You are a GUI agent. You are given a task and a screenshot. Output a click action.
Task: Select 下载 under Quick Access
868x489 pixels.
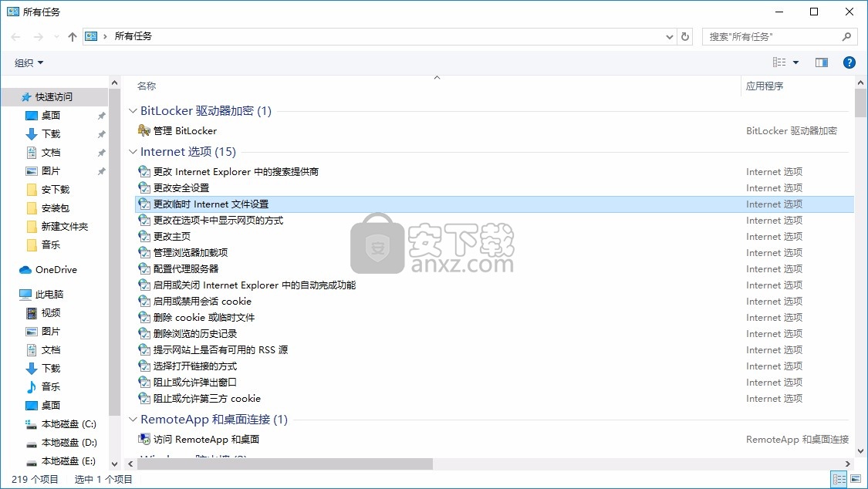(51, 134)
